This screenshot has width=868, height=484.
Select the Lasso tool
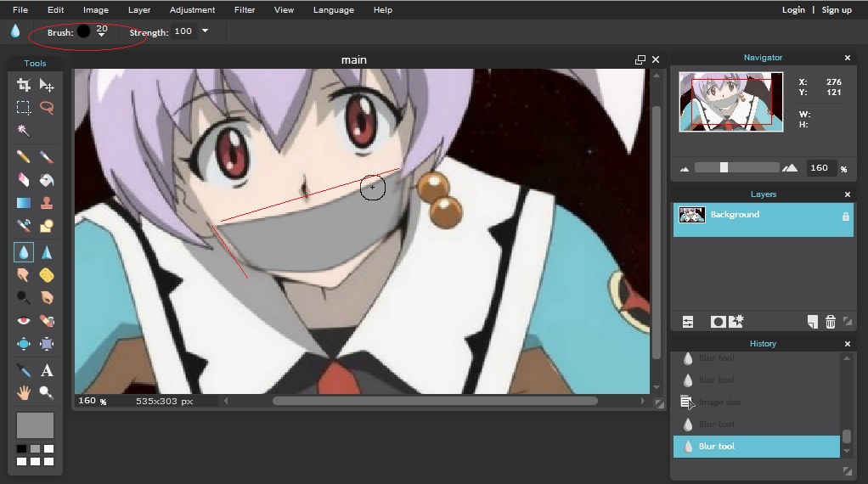[47, 107]
